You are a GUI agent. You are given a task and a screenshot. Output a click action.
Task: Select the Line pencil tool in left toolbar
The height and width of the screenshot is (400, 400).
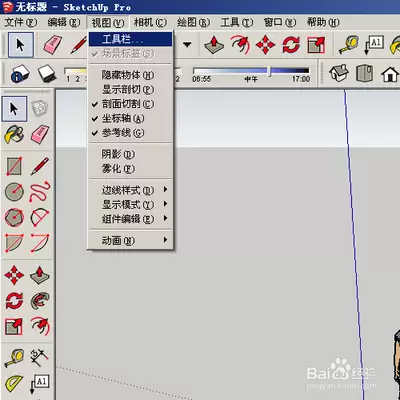click(x=40, y=166)
